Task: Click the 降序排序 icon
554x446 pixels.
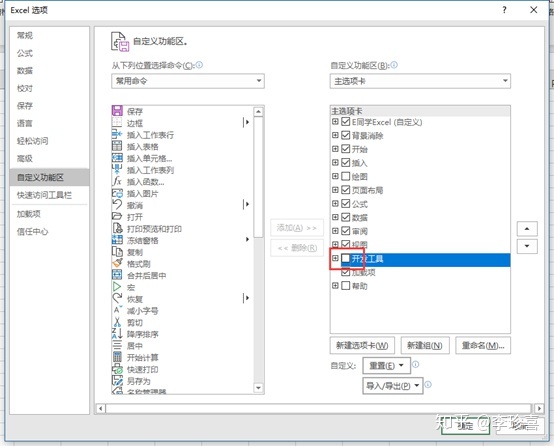Action: point(117,334)
